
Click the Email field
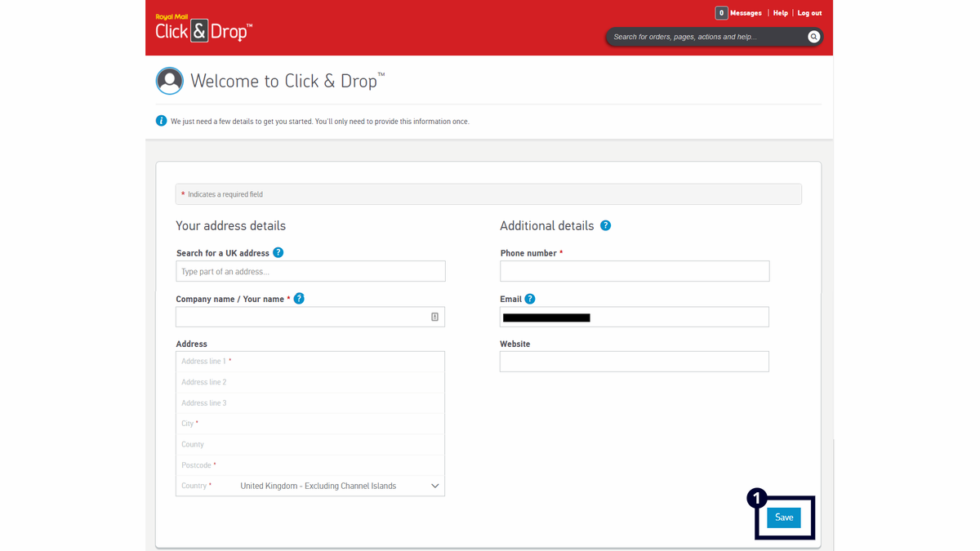coord(635,317)
